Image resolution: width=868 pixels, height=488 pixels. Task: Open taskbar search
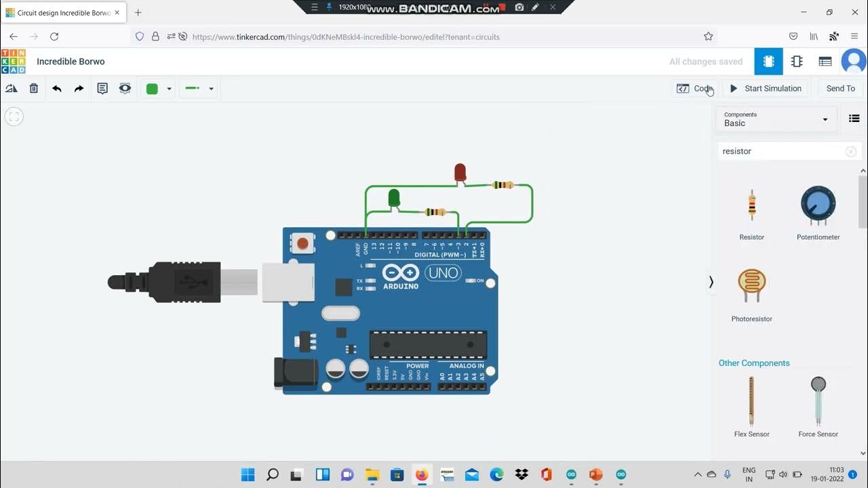pos(273,474)
